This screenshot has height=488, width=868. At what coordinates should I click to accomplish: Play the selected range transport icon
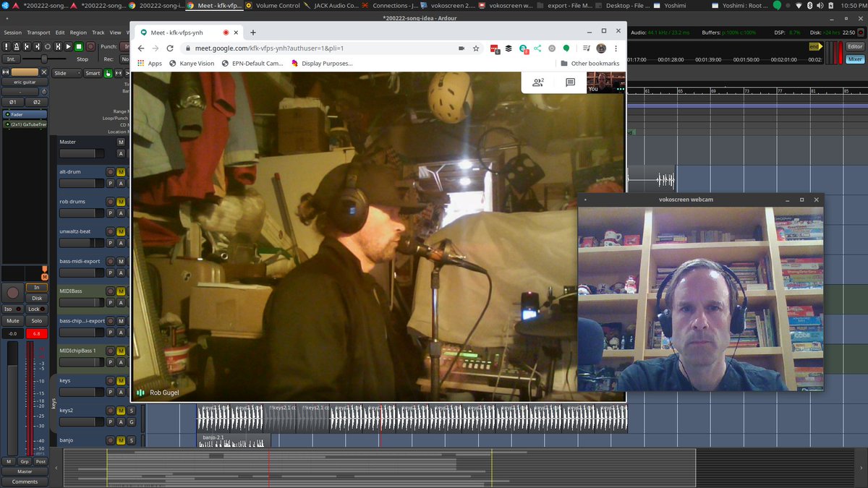click(x=58, y=46)
